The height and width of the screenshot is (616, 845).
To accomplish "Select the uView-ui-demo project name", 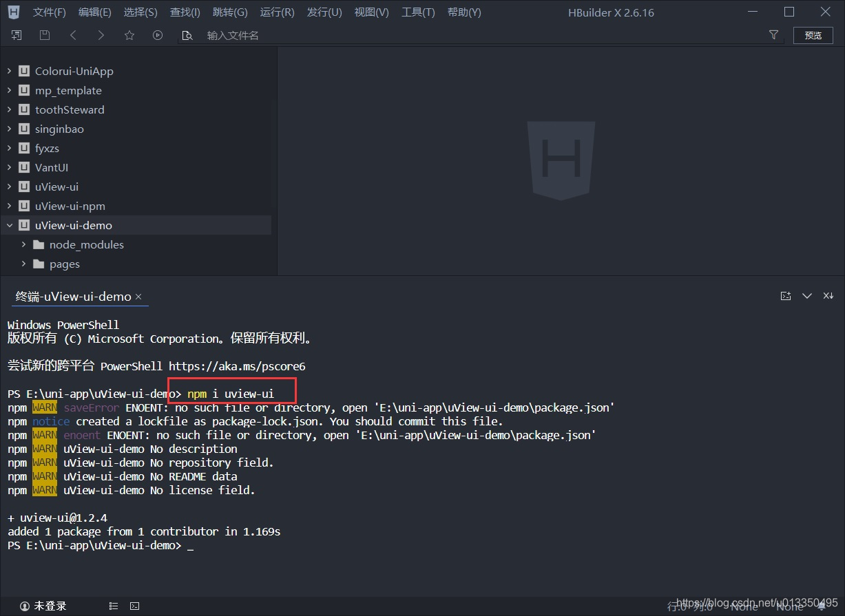I will (74, 225).
